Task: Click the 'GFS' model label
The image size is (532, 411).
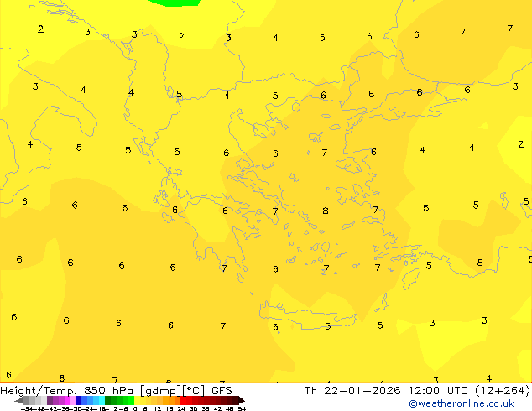Action: 222,391
